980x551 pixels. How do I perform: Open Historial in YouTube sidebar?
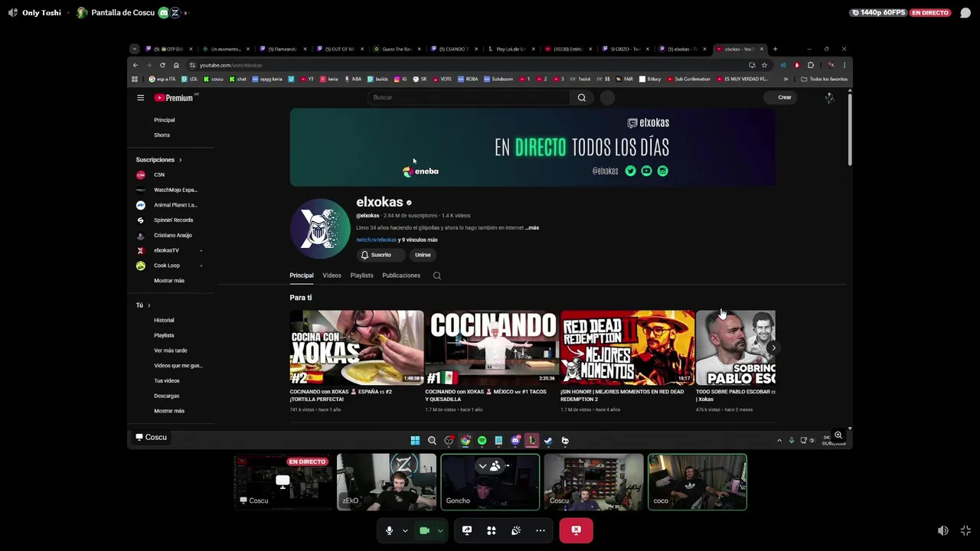pyautogui.click(x=164, y=321)
